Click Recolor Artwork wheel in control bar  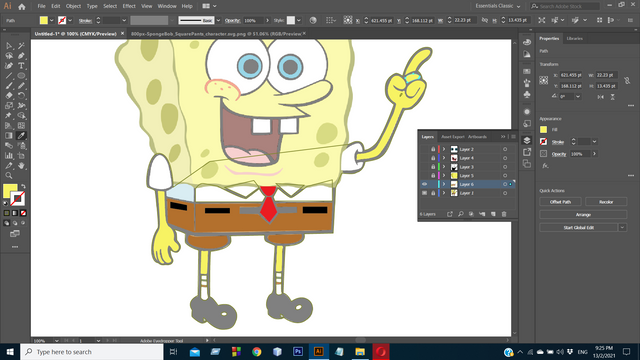pos(313,20)
